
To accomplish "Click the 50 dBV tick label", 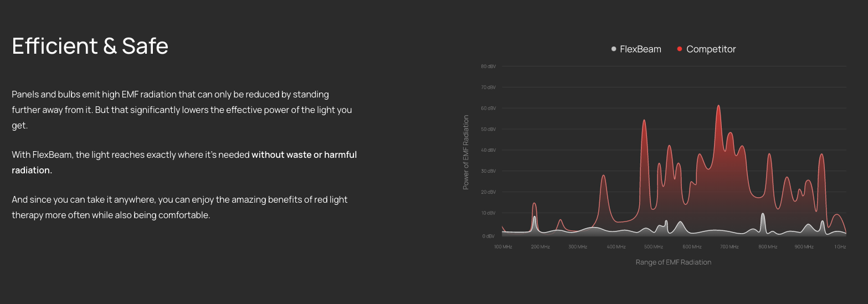I will 489,130.
